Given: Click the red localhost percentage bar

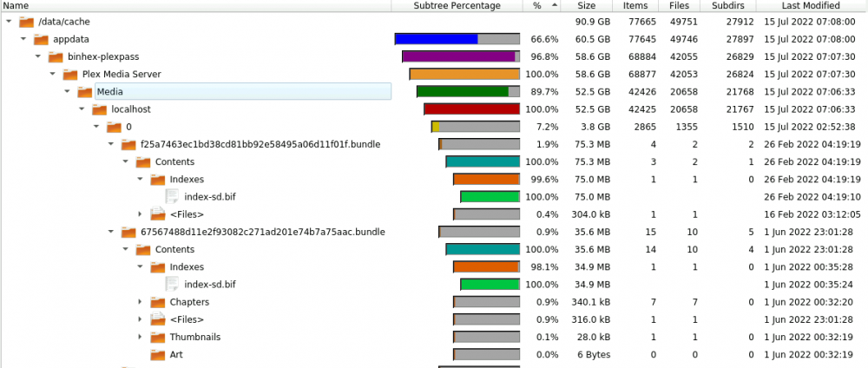Looking at the screenshot, I should [x=471, y=109].
